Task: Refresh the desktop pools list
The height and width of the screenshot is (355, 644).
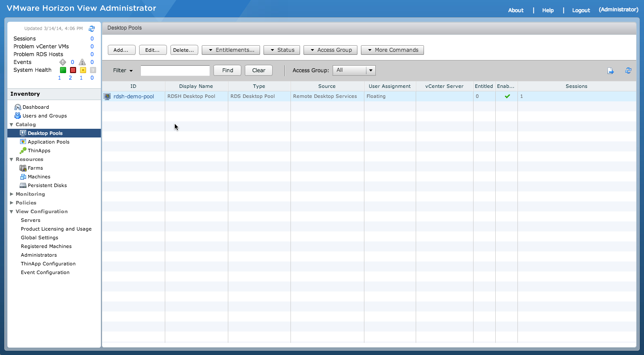Action: point(628,70)
